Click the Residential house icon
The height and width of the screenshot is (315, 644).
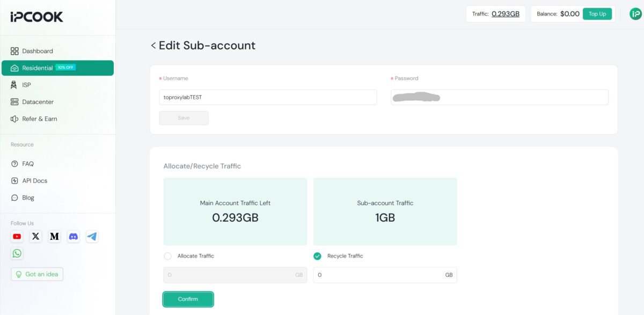[x=14, y=68]
